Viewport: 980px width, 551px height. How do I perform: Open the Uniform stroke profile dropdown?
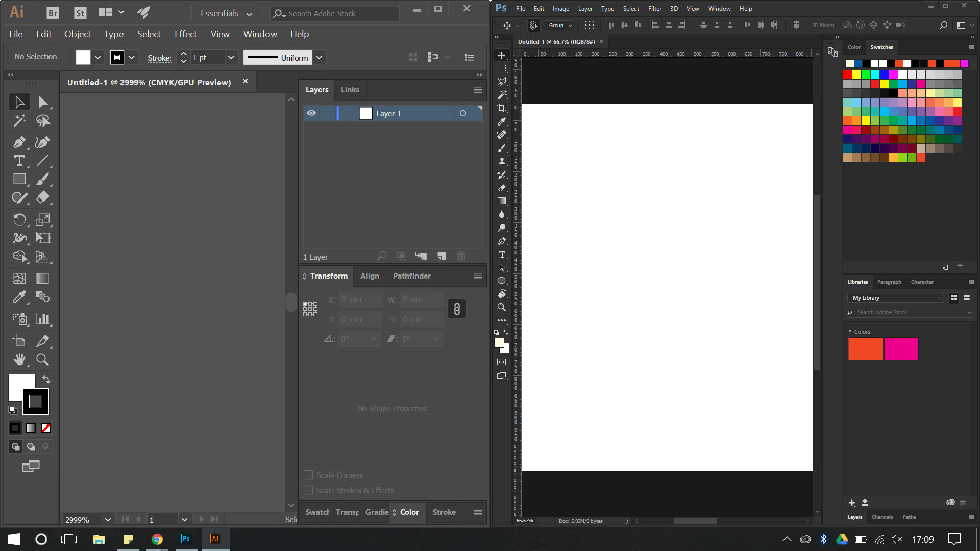[319, 57]
